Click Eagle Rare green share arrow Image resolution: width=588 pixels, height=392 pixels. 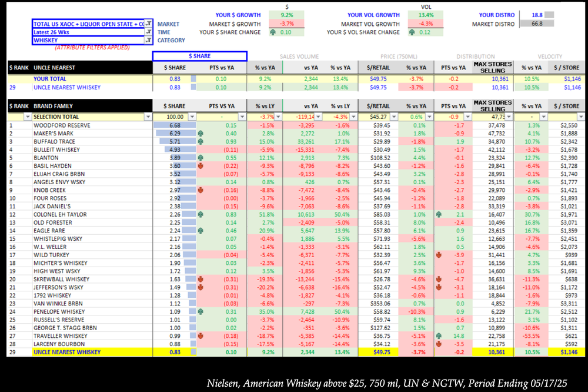201,231
